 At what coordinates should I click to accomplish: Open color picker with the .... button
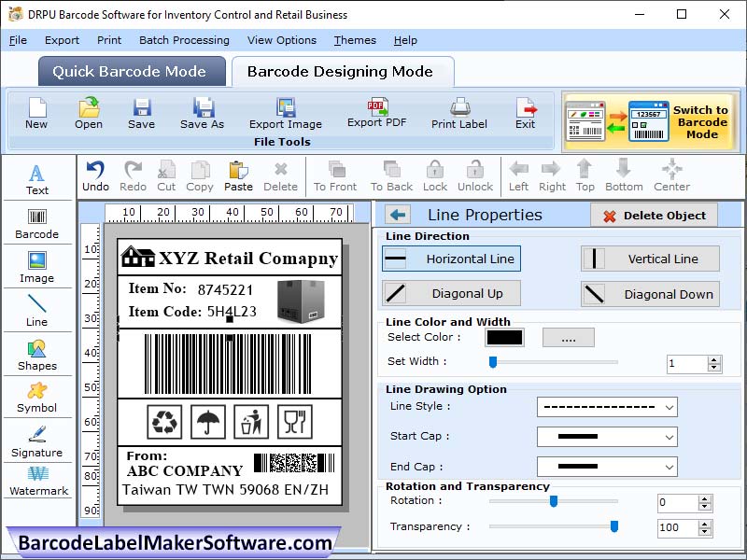coord(569,338)
